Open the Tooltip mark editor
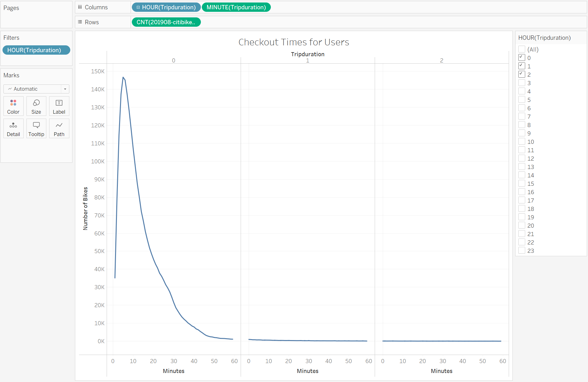This screenshot has height=382, width=588. pyautogui.click(x=36, y=128)
